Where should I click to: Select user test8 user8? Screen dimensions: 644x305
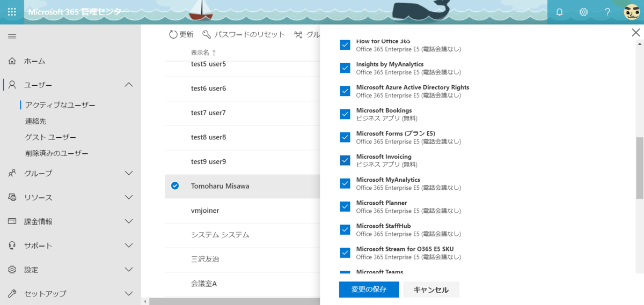208,137
